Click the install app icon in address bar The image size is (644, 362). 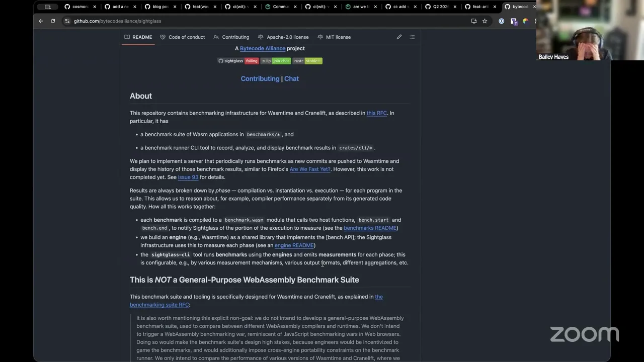click(473, 21)
